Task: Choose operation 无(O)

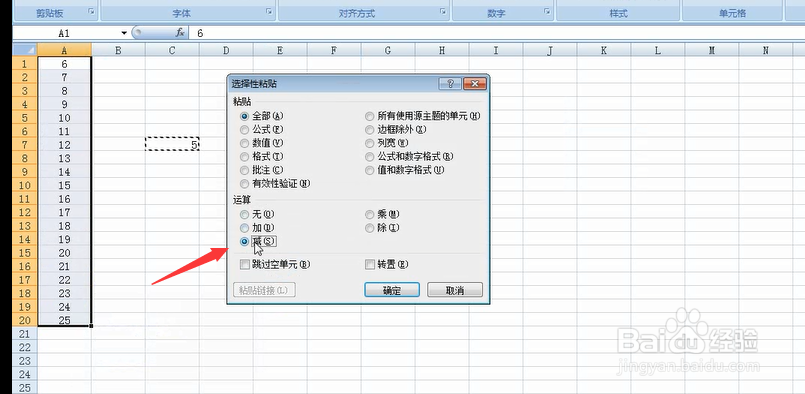Action: pyautogui.click(x=258, y=214)
